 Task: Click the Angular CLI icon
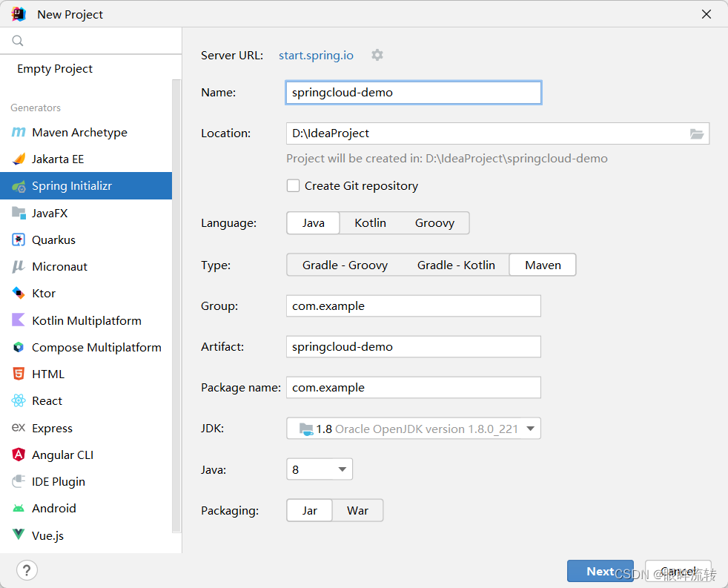[18, 455]
